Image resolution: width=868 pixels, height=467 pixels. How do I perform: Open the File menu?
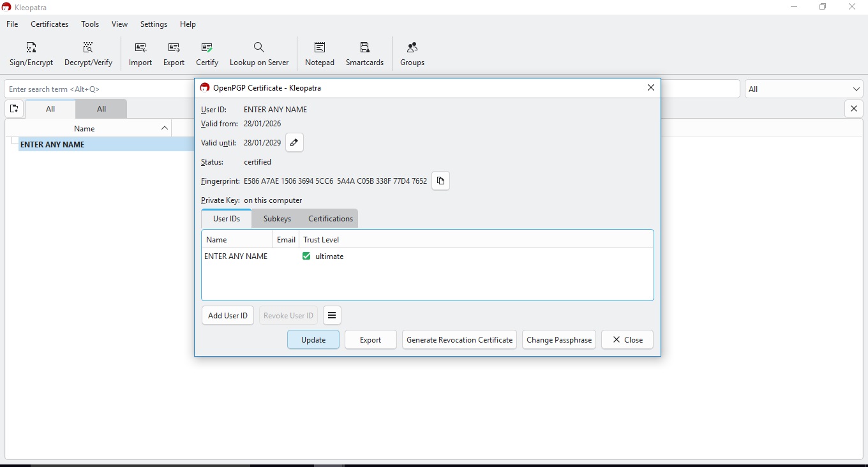point(12,24)
